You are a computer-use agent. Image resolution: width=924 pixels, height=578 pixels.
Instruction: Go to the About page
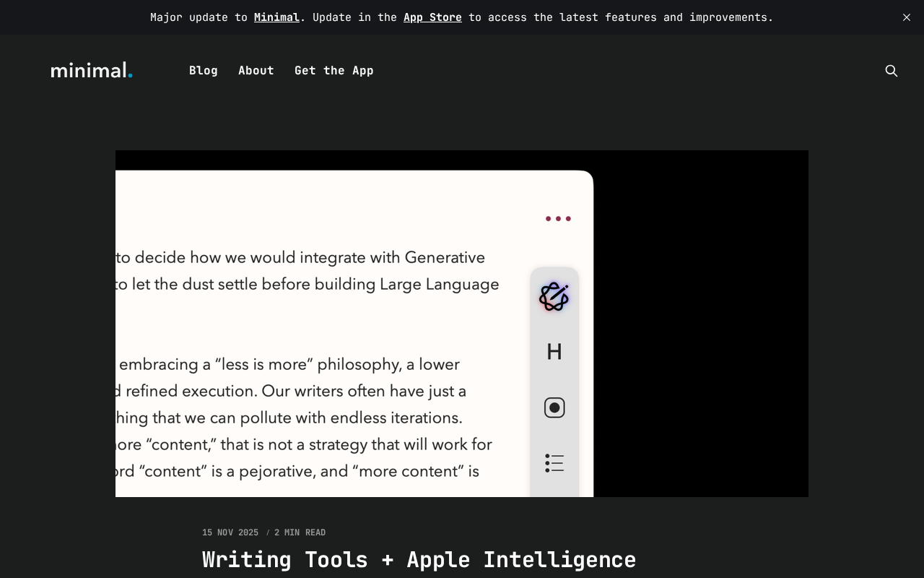256,71
